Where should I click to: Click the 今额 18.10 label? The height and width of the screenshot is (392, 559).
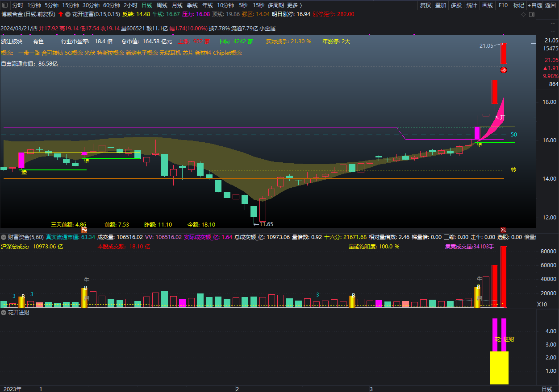coord(201,225)
